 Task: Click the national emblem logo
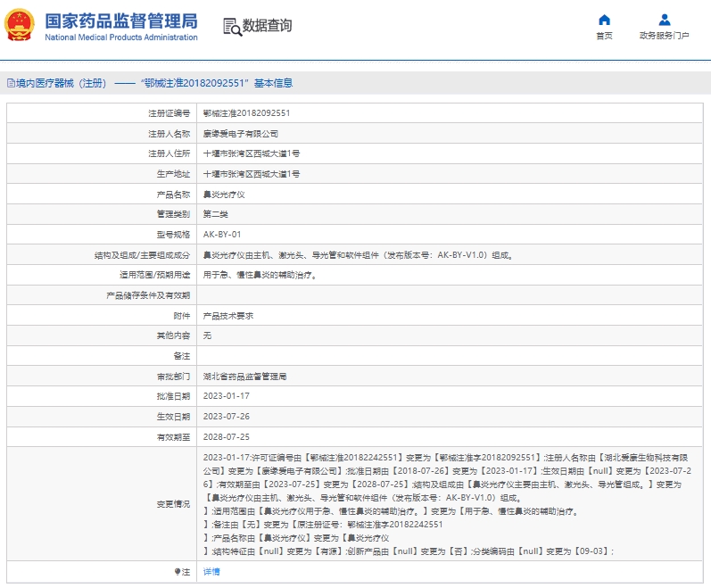(x=19, y=25)
